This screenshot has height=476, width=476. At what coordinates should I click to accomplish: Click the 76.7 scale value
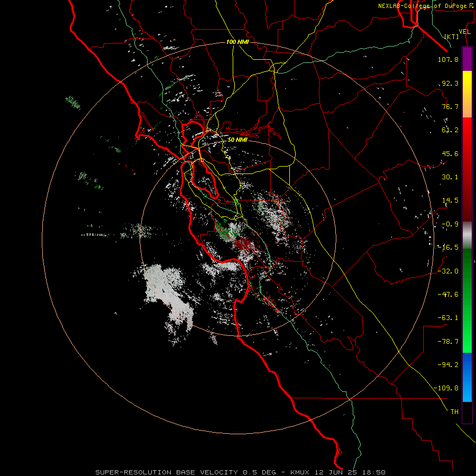tap(450, 106)
